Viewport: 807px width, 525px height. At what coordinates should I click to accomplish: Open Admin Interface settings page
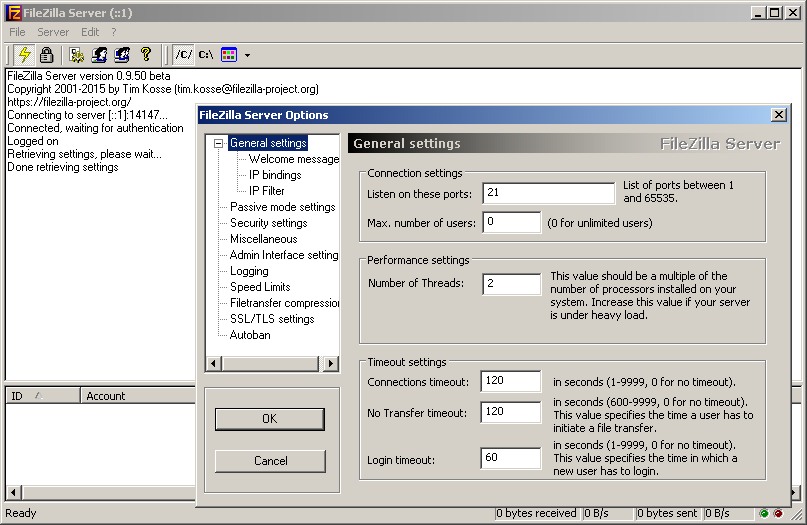tap(284, 255)
